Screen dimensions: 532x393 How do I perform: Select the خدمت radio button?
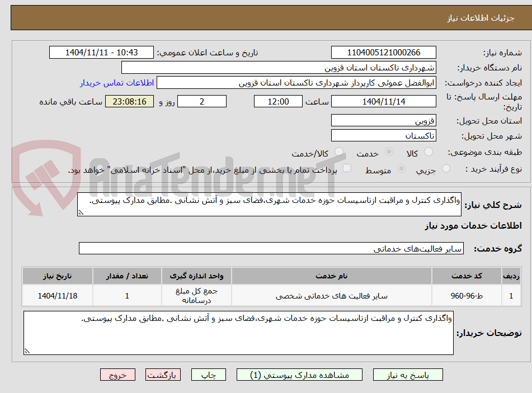click(389, 151)
